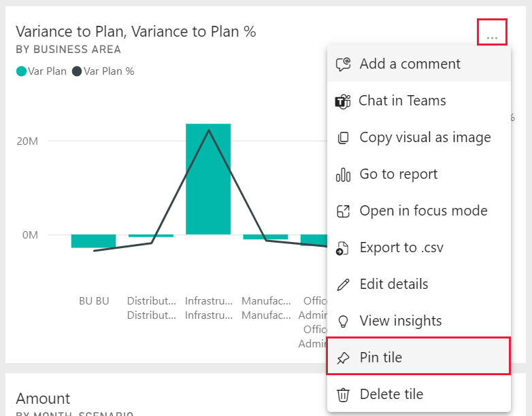Click the BY BUSINESS AREA subtitle
Viewport: 532px width, 416px height.
(68, 50)
